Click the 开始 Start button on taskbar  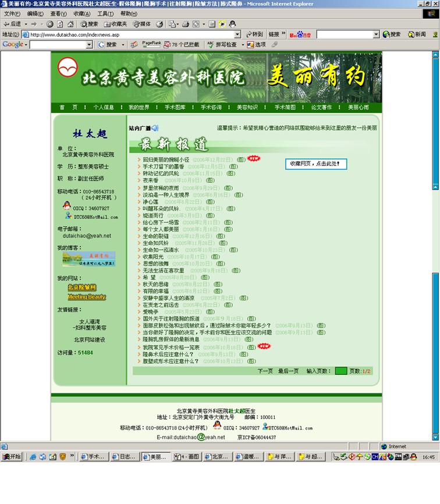point(12,457)
